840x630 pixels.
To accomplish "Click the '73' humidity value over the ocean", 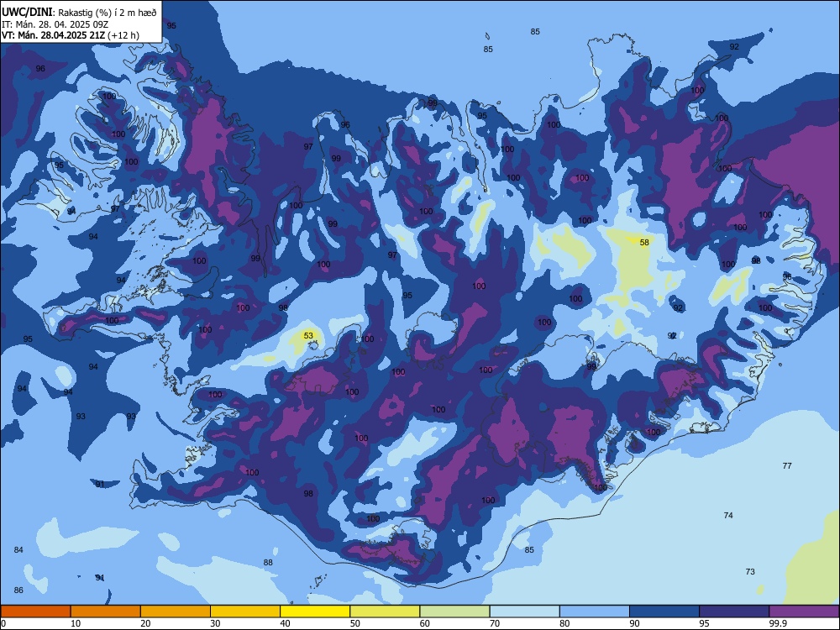I will (x=750, y=571).
